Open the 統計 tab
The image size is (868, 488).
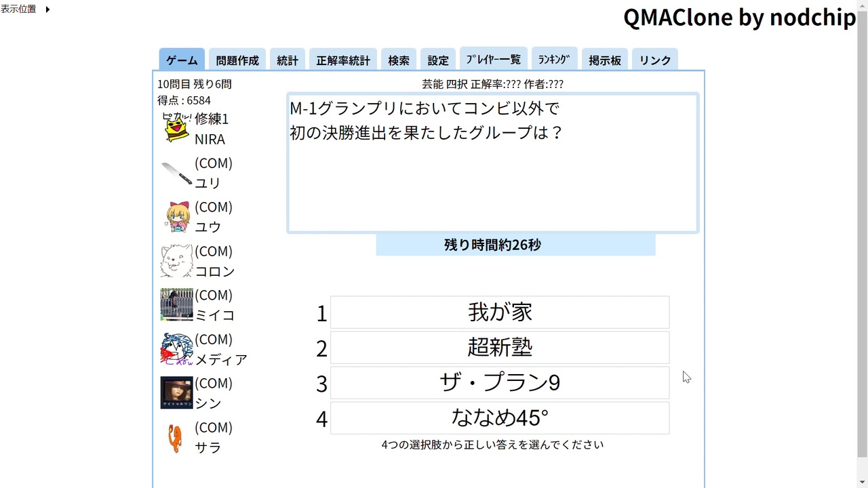tap(288, 60)
